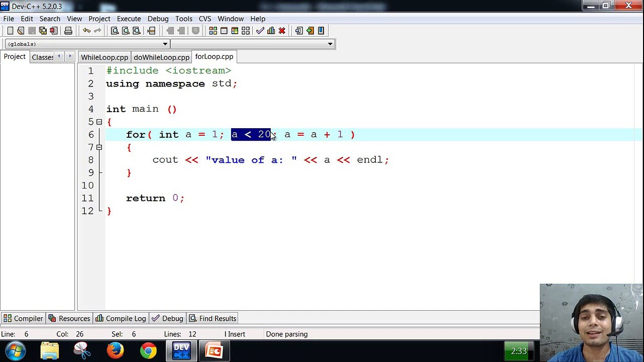Click the Open file toolbar icon
Viewport: 644px width, 362px height.
tap(21, 31)
